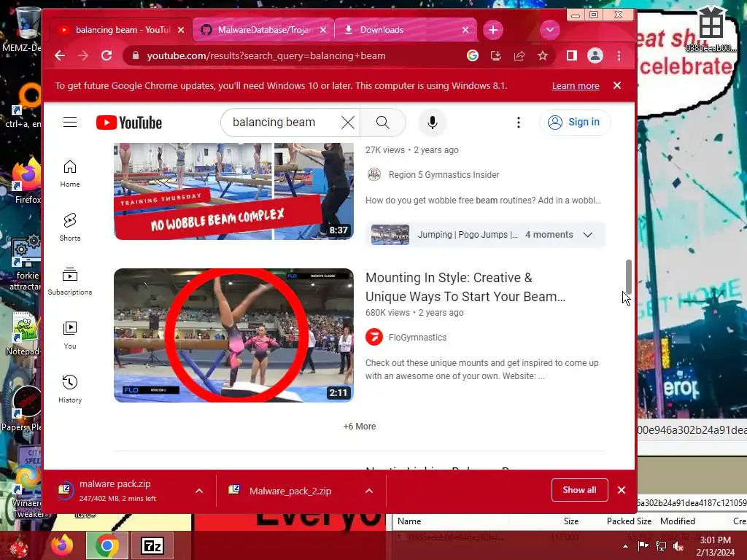Open History in YouTube sidebar

[x=70, y=389]
